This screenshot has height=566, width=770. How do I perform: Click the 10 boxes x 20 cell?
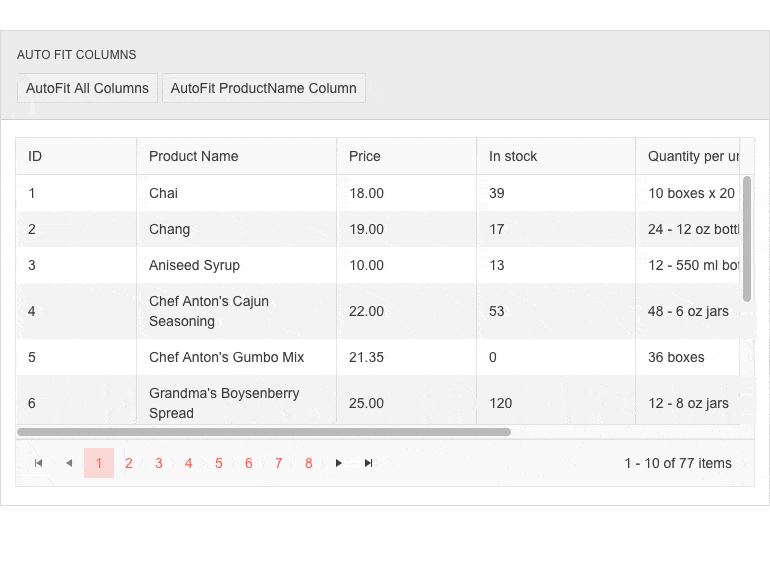[x=688, y=193]
